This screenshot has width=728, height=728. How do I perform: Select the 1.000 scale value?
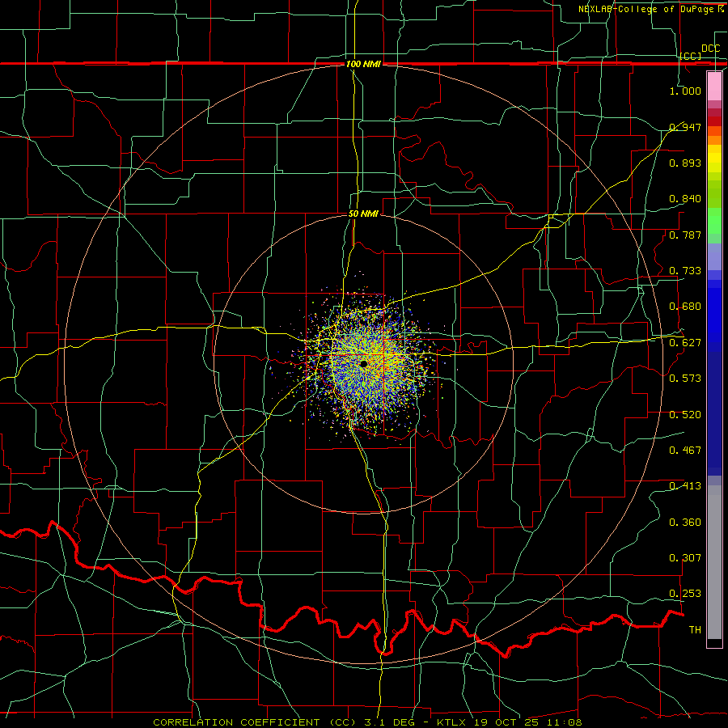[685, 91]
